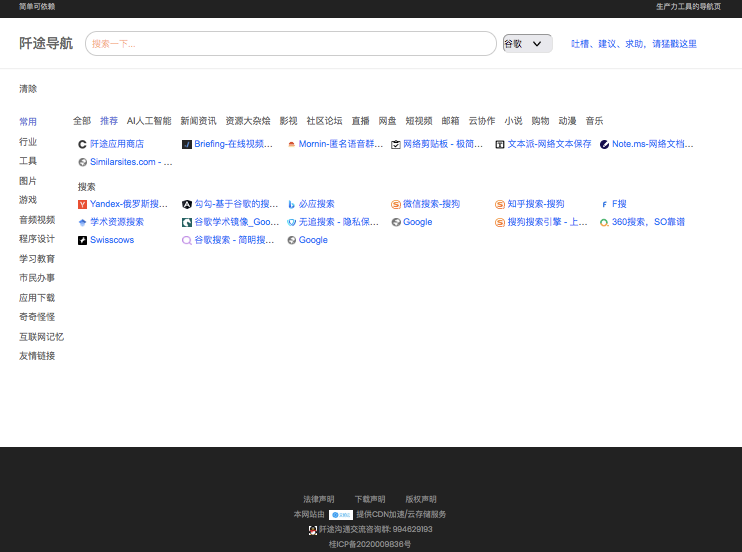Image resolution: width=742 pixels, height=552 pixels.
Task: Open the 桂ICP备 registration link
Action: tap(370, 544)
